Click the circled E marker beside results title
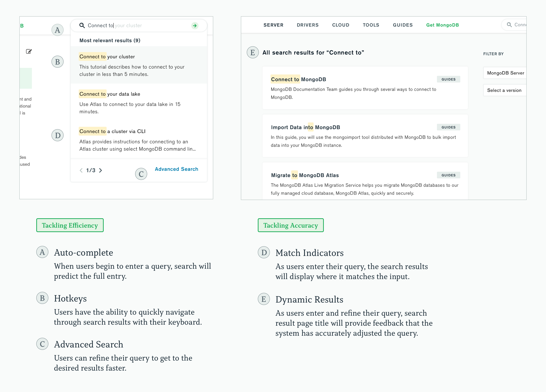Screen dimensions: 546x392 (x=253, y=52)
